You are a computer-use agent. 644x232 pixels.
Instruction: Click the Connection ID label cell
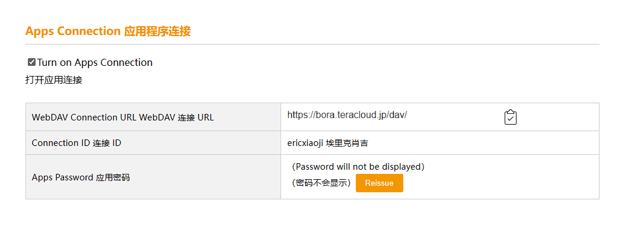click(x=153, y=143)
